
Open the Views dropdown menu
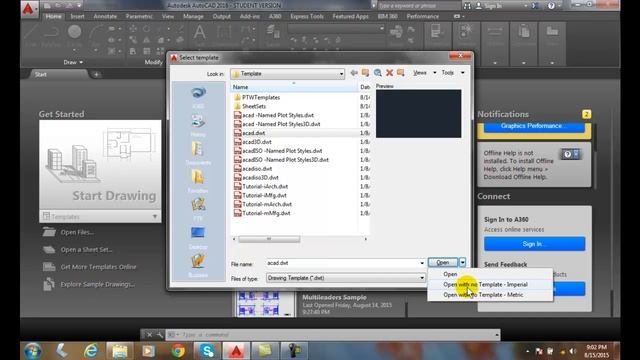435,73
